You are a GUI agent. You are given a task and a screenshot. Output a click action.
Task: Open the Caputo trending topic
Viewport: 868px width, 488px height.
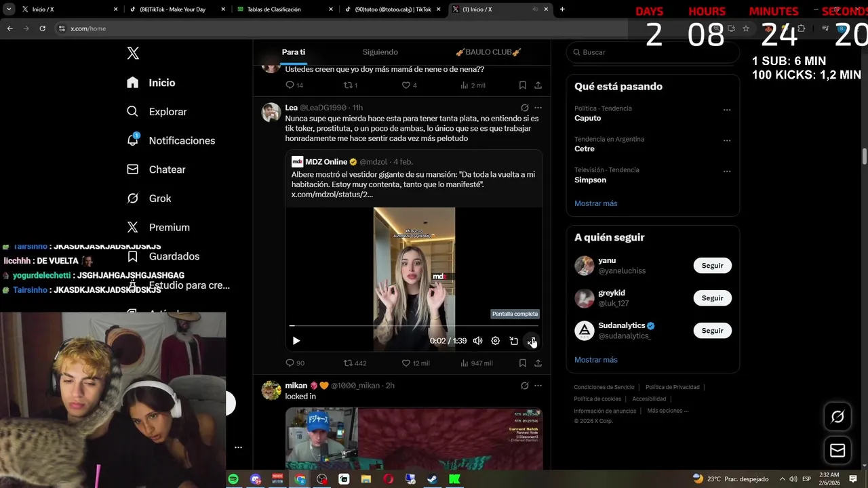point(588,118)
